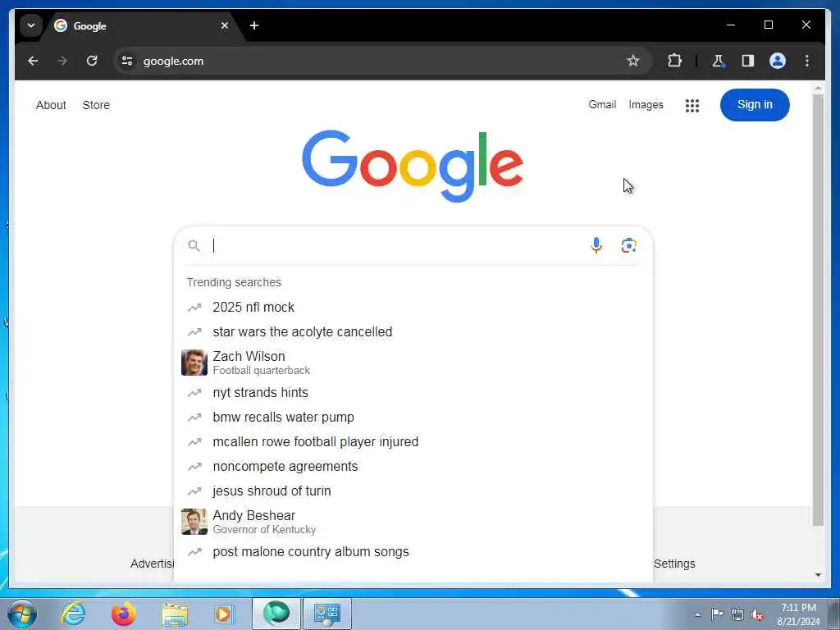This screenshot has width=840, height=630.
Task: Open site information icon in address bar
Action: 127,61
